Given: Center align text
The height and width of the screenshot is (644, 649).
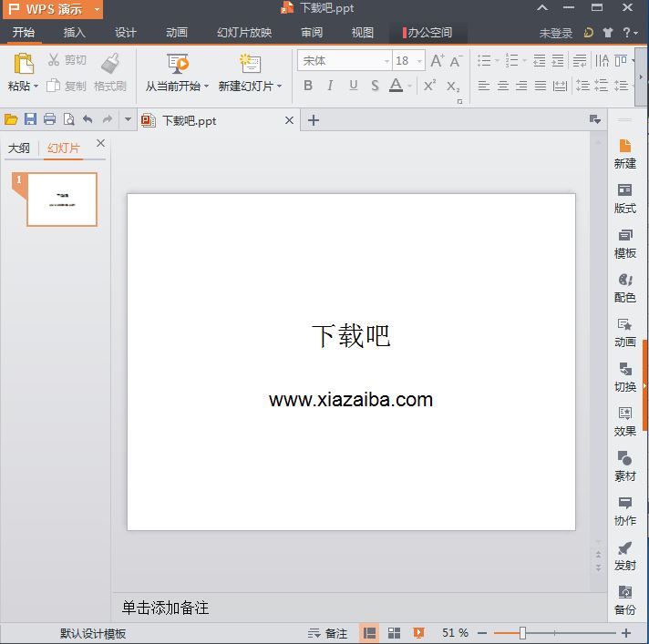Looking at the screenshot, I should click(503, 86).
